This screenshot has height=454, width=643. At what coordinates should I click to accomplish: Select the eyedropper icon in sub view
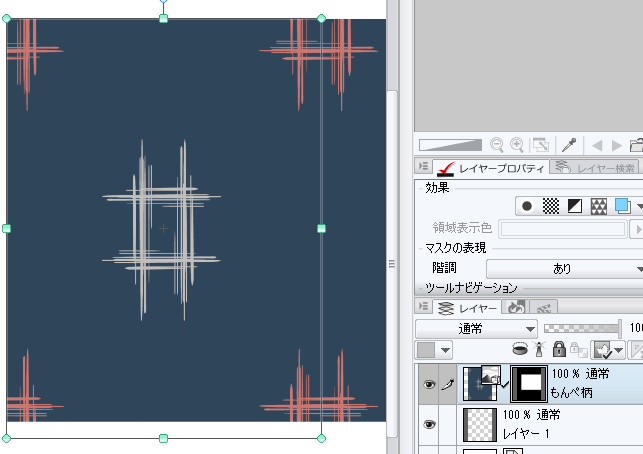tap(569, 145)
